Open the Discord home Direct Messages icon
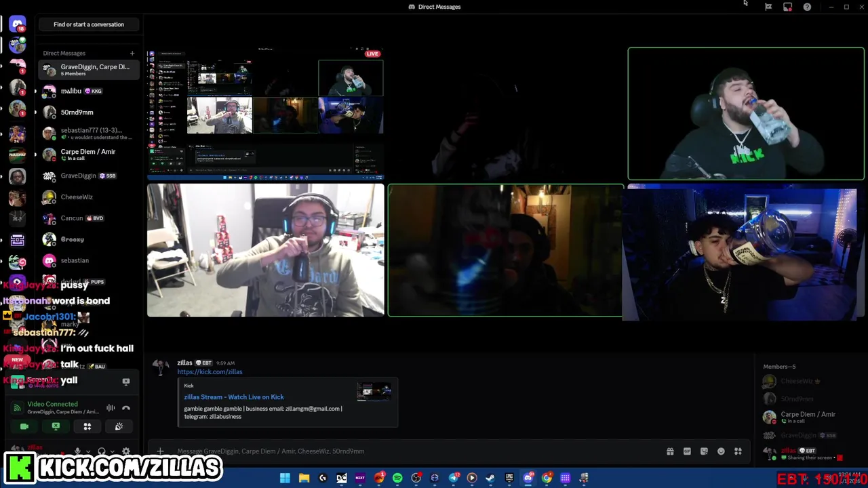Screen dimensions: 868x488 [18, 24]
